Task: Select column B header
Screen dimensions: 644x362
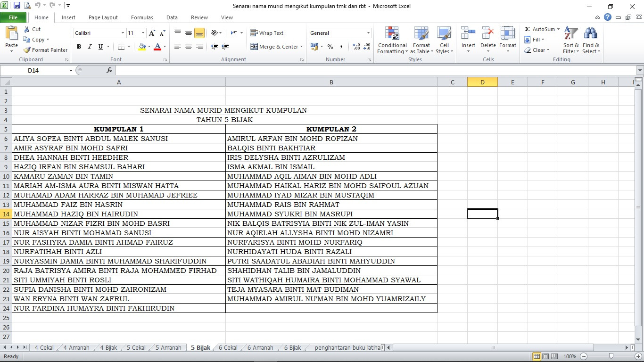Action: 331,82
